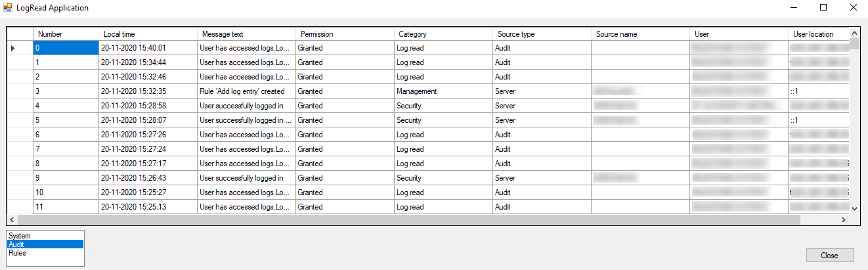Sort by the Local time column header
868x270 pixels.
148,34
